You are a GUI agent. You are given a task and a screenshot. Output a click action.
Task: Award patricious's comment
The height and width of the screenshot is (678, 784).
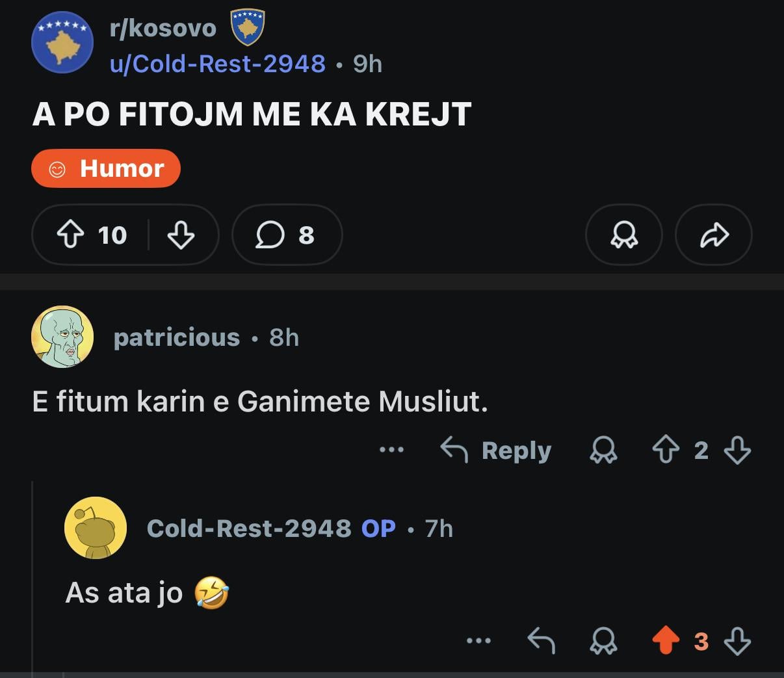603,450
